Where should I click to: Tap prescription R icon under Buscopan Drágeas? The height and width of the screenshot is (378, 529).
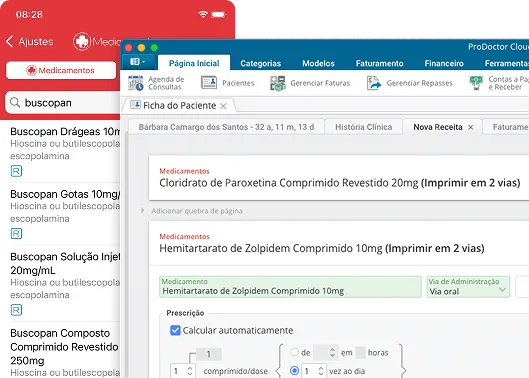click(x=16, y=171)
